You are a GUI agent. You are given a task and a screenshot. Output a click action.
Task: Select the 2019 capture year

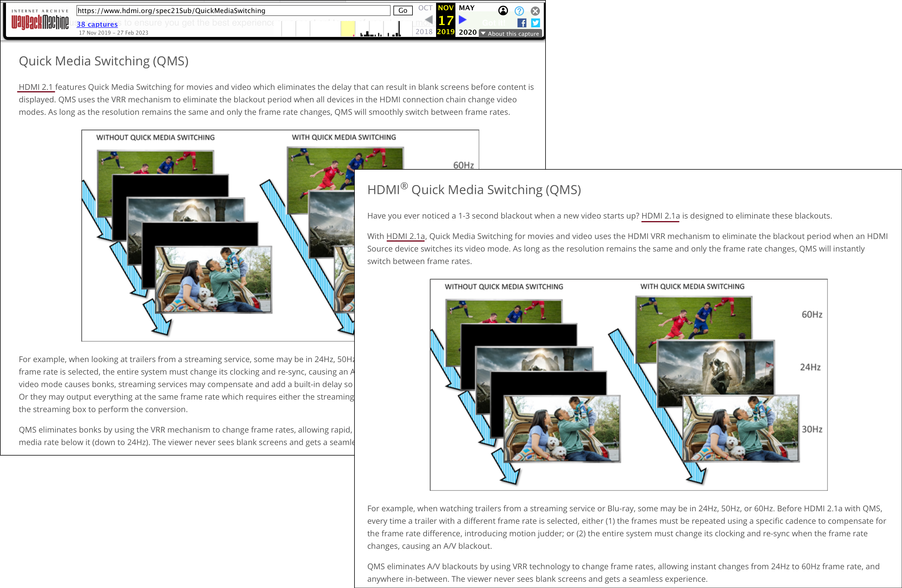pyautogui.click(x=445, y=32)
